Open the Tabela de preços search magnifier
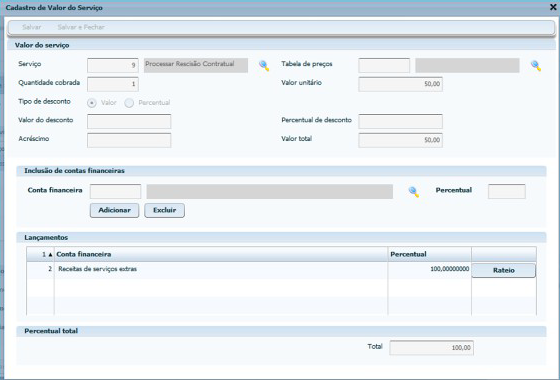560x380 pixels. 536,66
